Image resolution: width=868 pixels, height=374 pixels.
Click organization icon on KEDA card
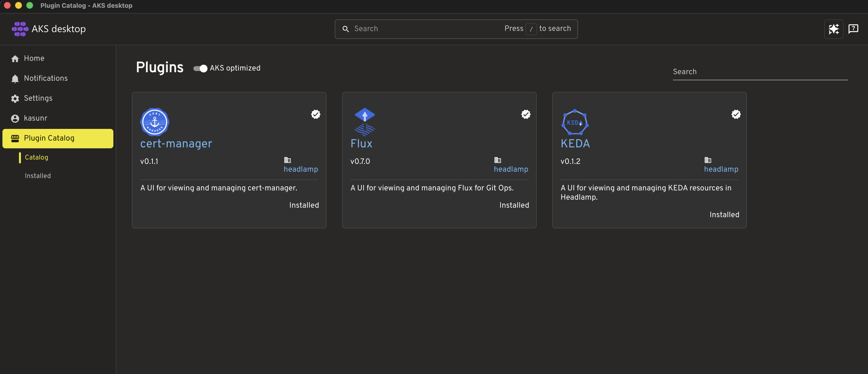708,160
